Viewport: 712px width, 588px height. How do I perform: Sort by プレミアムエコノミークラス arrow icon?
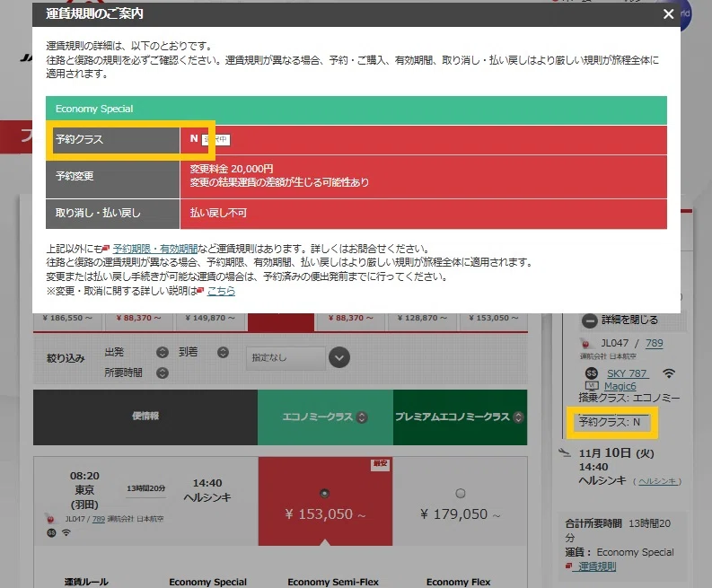pyautogui.click(x=518, y=417)
